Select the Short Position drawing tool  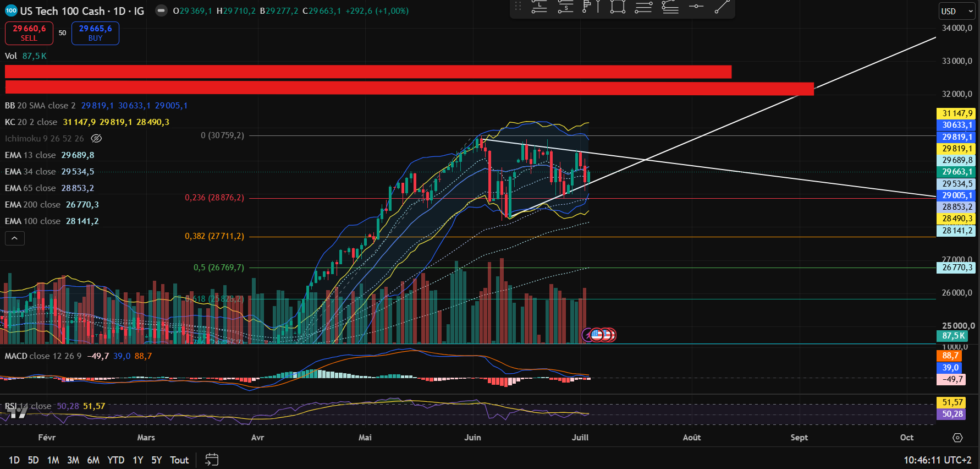(x=565, y=7)
